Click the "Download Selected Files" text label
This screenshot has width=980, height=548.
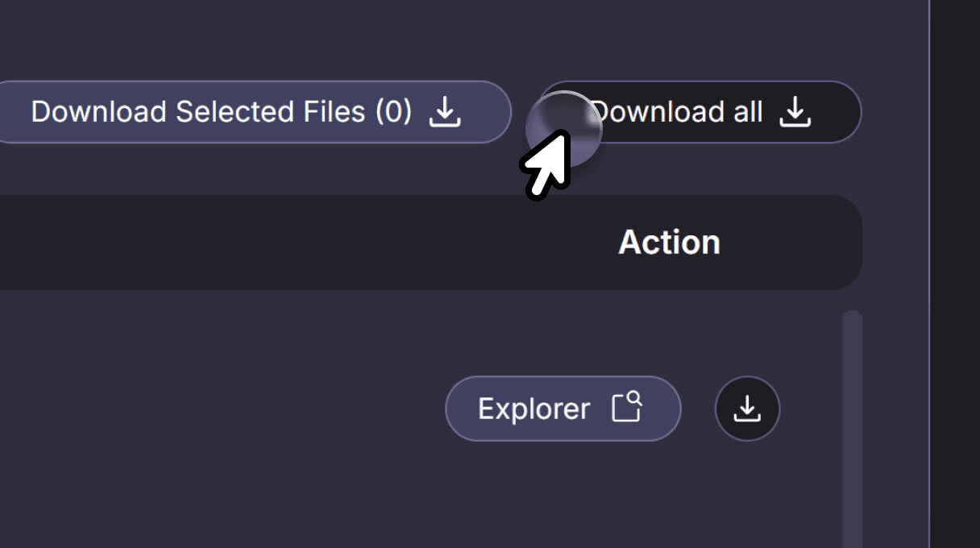[198, 112]
